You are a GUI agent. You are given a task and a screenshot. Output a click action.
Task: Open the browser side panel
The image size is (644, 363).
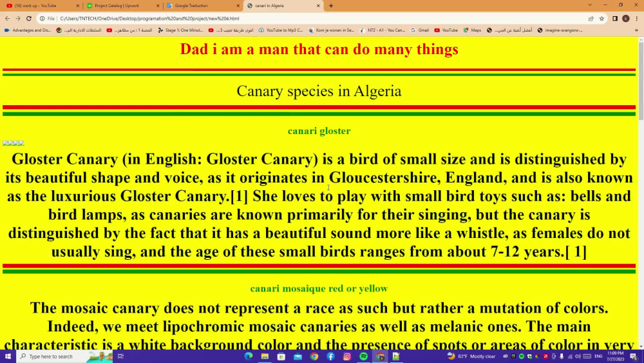[615, 19]
